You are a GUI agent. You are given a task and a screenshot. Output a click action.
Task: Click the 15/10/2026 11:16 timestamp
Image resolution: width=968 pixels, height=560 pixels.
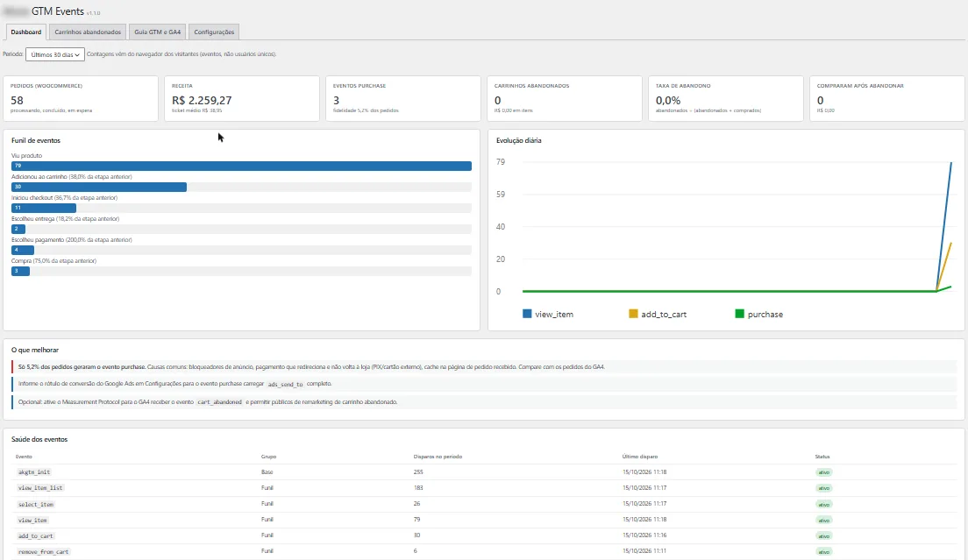(644, 535)
